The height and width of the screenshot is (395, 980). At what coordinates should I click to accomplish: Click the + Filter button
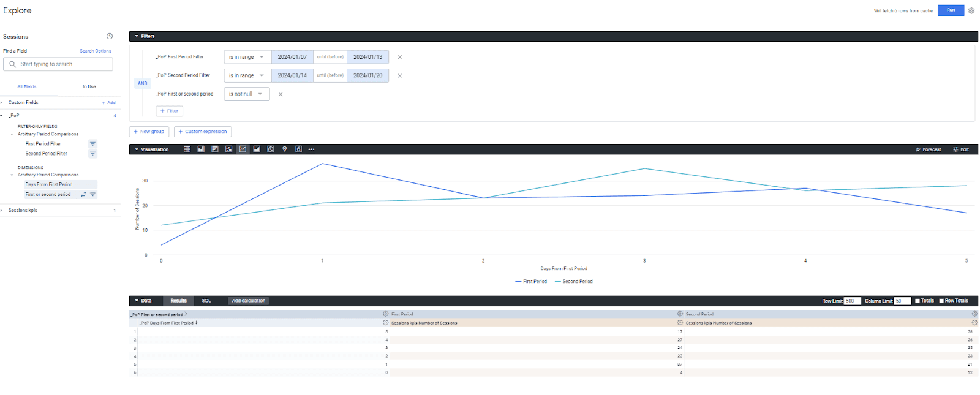click(x=170, y=111)
